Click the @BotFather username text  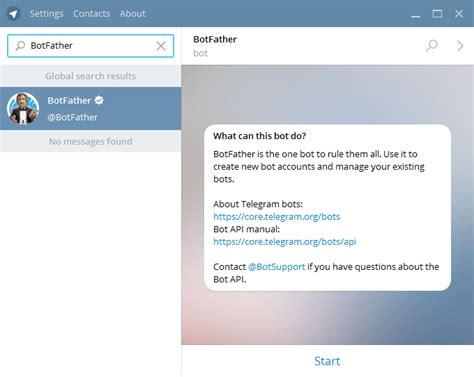[72, 117]
